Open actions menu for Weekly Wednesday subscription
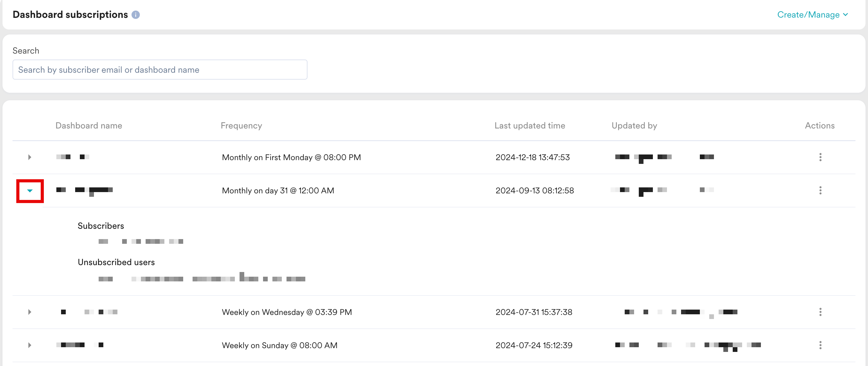 click(820, 312)
